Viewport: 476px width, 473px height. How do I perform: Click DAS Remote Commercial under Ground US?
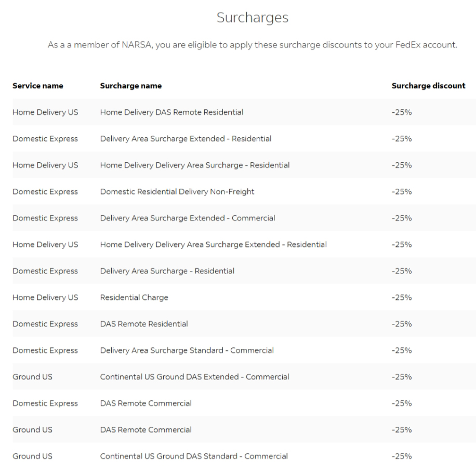tap(146, 430)
